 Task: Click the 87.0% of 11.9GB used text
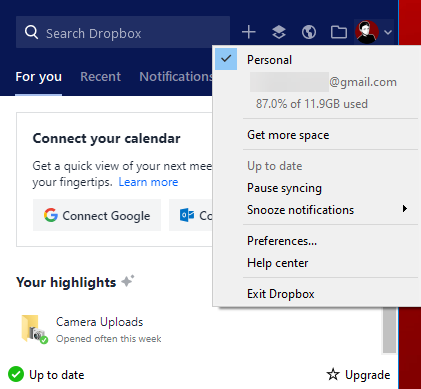tap(312, 104)
